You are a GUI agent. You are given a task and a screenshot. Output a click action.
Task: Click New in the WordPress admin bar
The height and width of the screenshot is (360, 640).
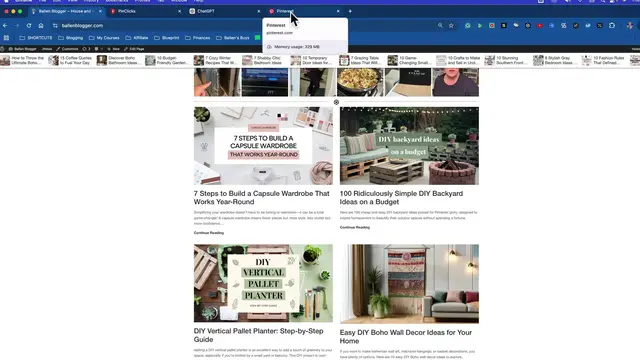pyautogui.click(x=113, y=49)
